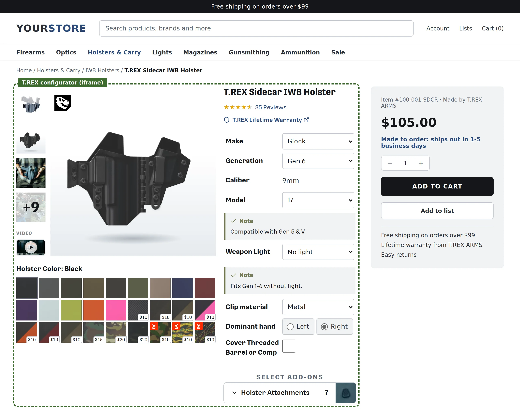Open the Lists link in header
Viewport: 520px width, 420px height.
pos(465,28)
